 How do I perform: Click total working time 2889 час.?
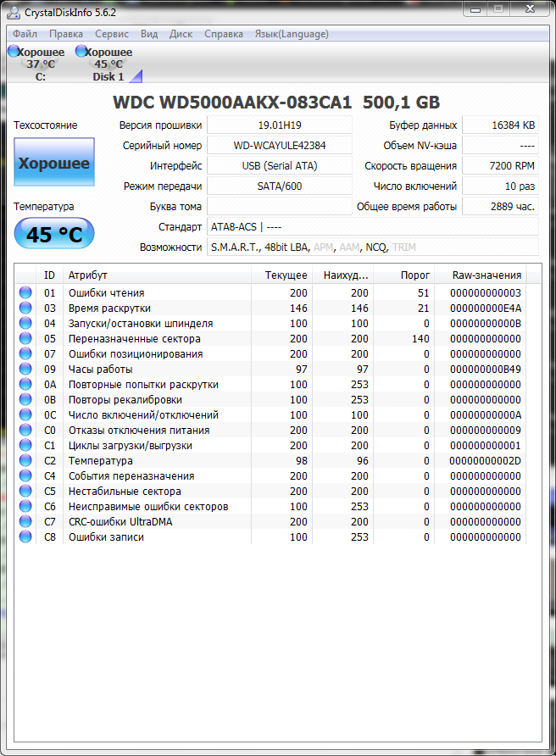point(501,206)
